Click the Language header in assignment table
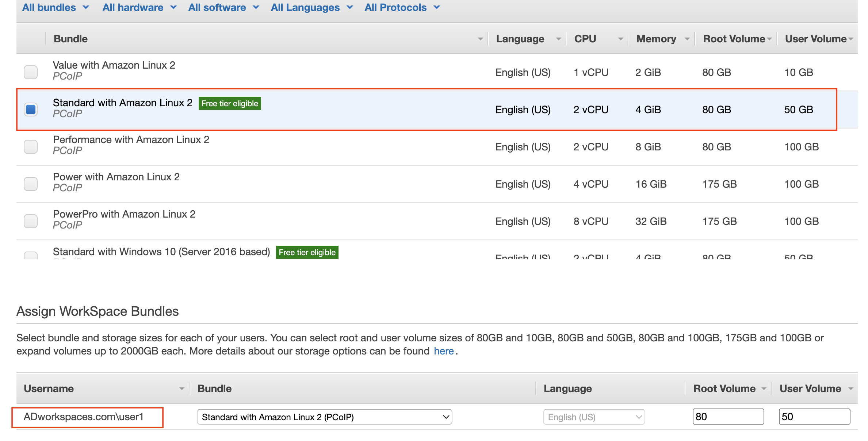The image size is (868, 441). pos(568,389)
